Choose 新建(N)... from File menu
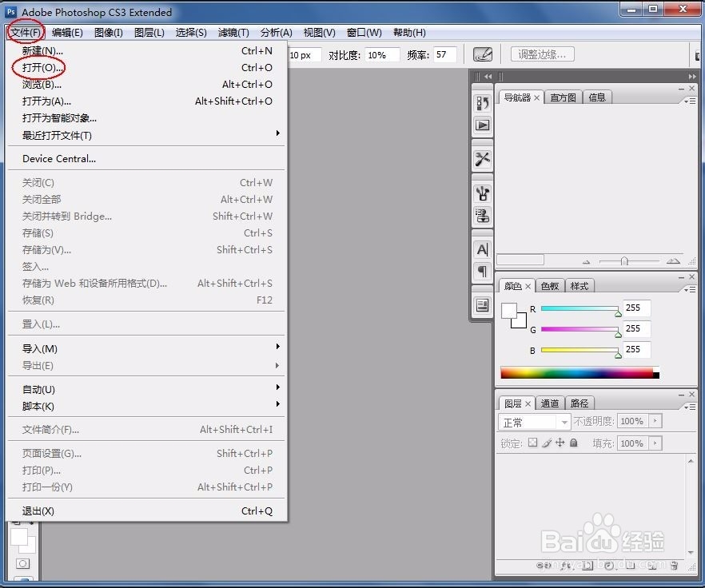The width and height of the screenshot is (705, 588). 146,51
